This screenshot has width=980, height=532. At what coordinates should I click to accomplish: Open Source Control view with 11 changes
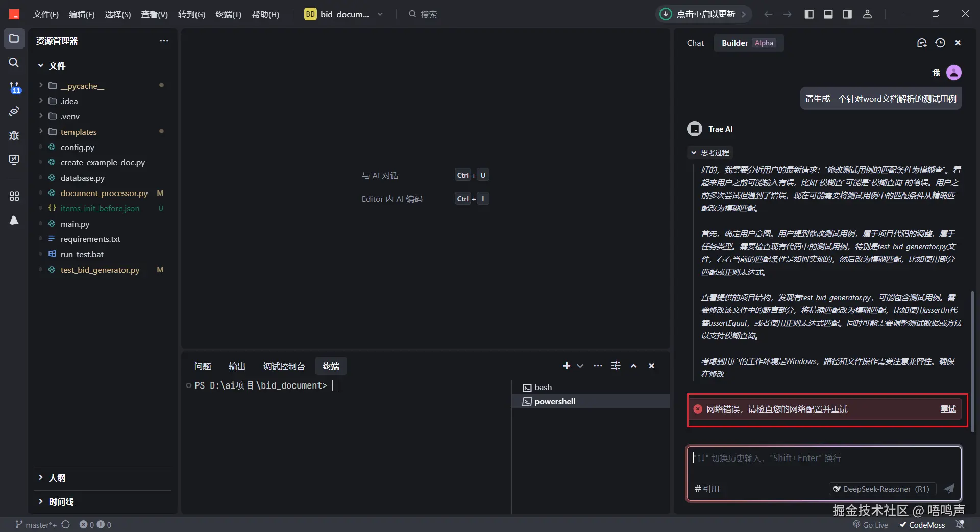point(14,87)
